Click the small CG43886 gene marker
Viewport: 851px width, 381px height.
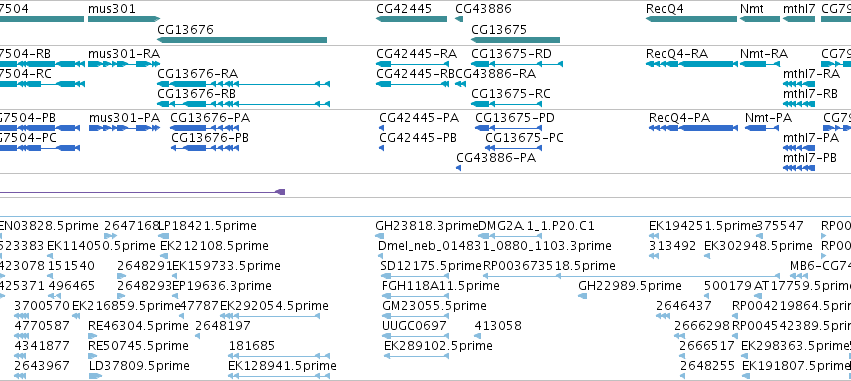click(x=459, y=19)
